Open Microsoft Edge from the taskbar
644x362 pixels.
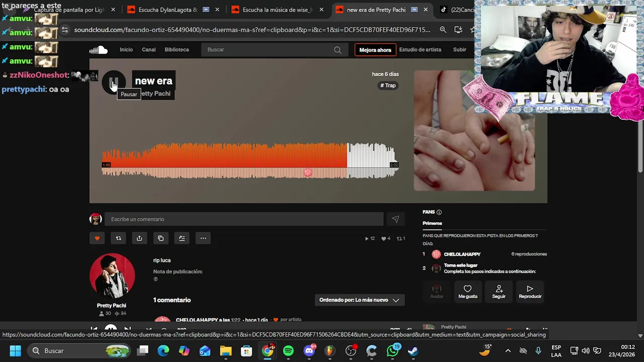[x=164, y=350]
